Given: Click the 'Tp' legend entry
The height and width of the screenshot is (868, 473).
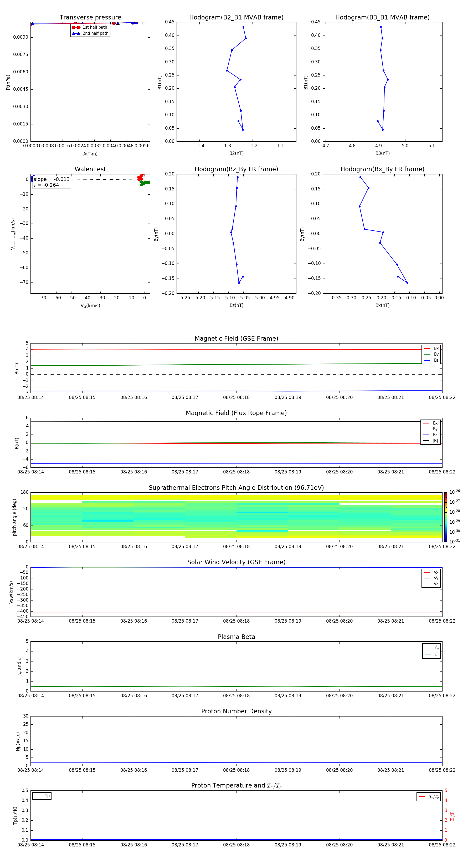Looking at the screenshot, I should (42, 796).
